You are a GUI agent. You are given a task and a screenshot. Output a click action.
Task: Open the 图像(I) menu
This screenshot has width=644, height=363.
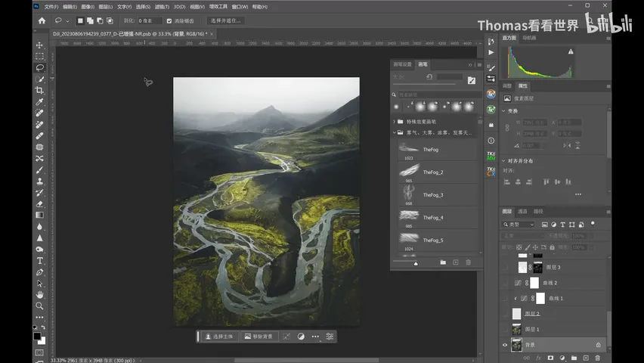point(88,7)
